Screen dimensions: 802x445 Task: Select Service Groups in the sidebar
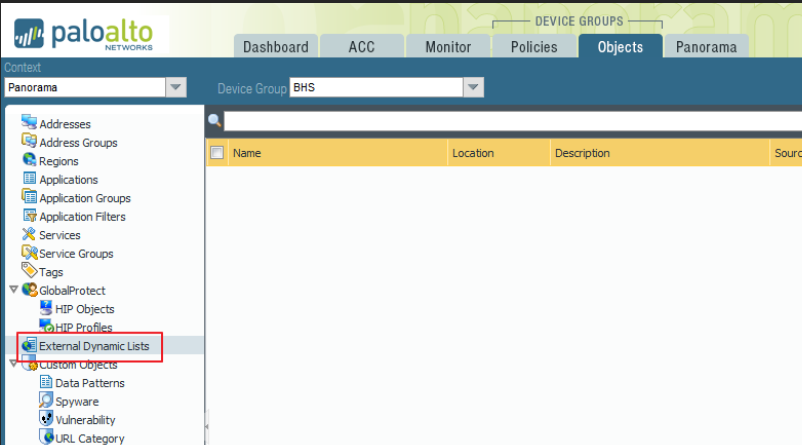click(x=76, y=253)
